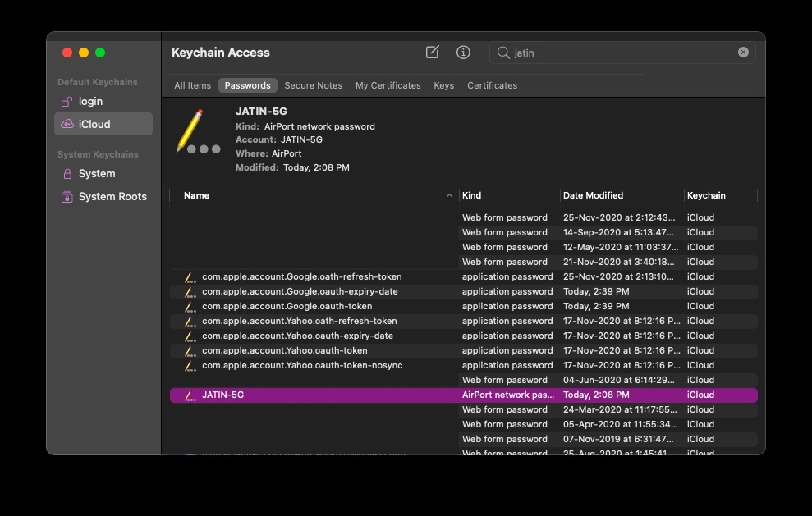812x516 pixels.
Task: Click in the search field containing jatin
Action: (x=624, y=53)
